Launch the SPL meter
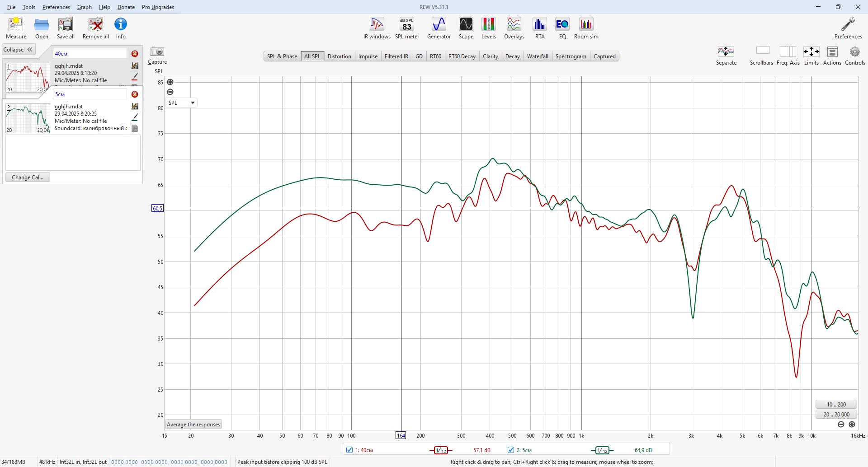The image size is (868, 467). [407, 28]
